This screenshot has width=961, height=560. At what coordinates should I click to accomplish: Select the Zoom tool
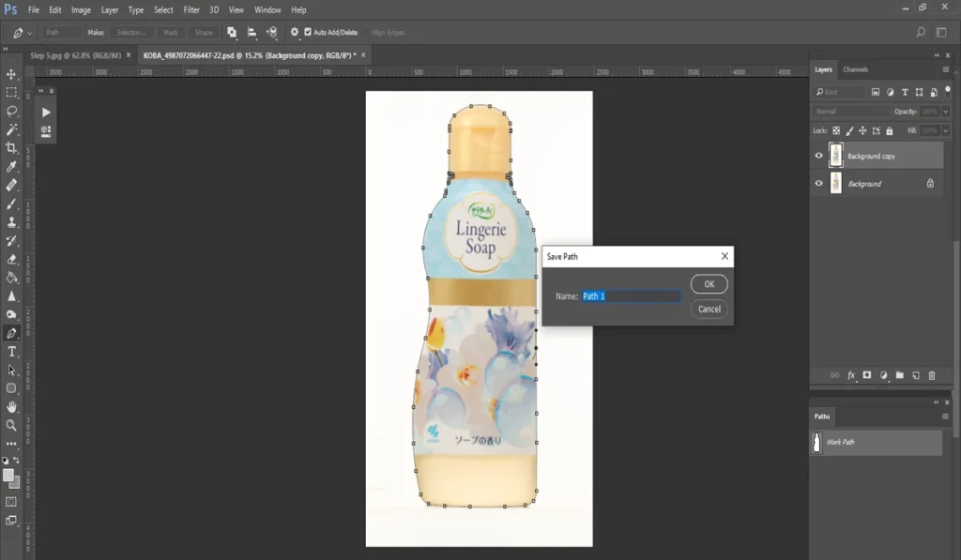[x=11, y=425]
